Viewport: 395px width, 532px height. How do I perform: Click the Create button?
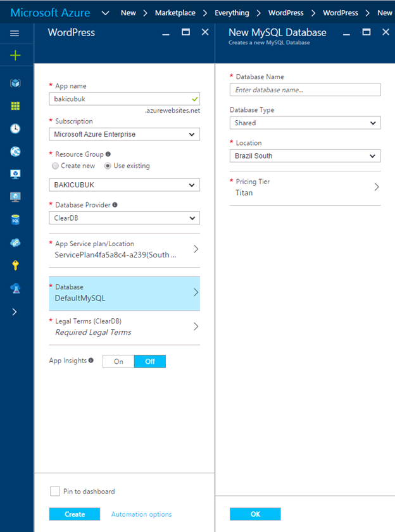click(x=75, y=514)
